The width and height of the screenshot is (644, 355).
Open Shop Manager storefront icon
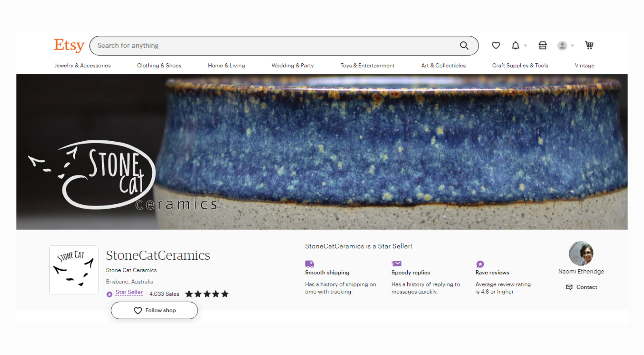click(x=543, y=45)
